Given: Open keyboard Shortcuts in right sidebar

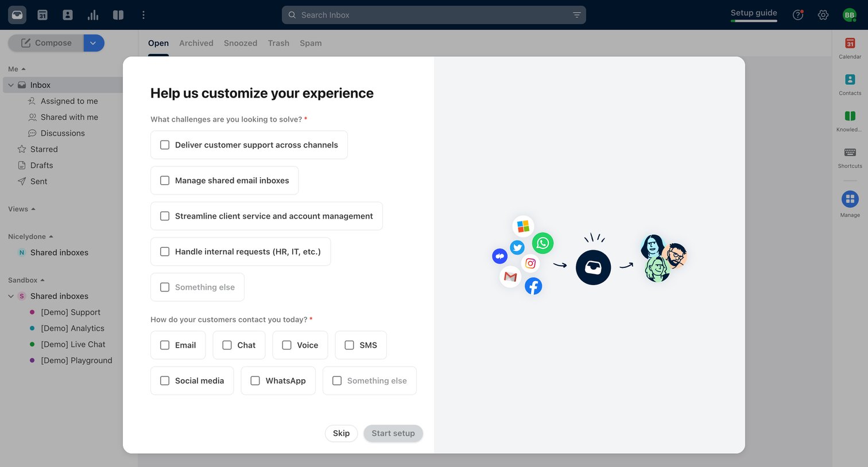Looking at the screenshot, I should (x=850, y=157).
